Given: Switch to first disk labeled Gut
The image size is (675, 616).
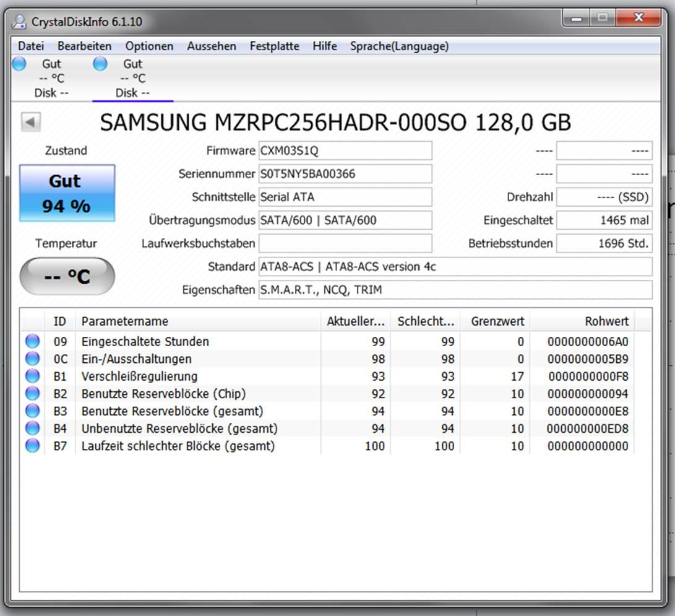Looking at the screenshot, I should pos(51,78).
